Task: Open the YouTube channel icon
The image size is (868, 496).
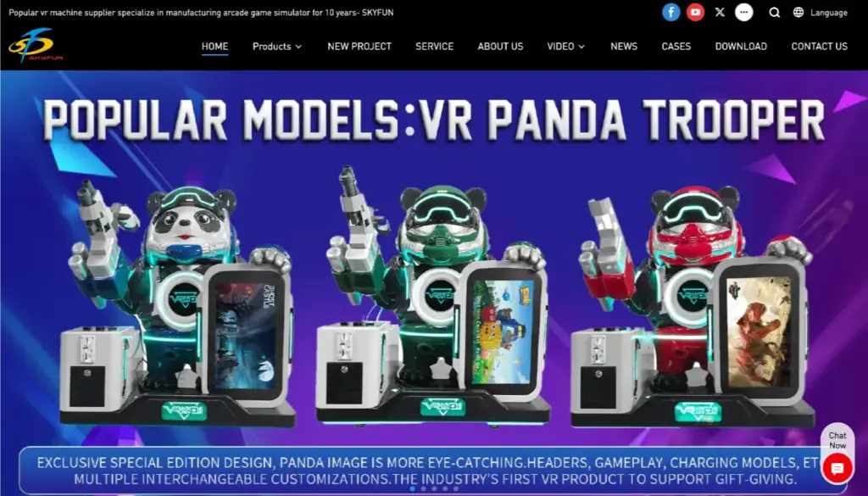Action: click(x=695, y=12)
